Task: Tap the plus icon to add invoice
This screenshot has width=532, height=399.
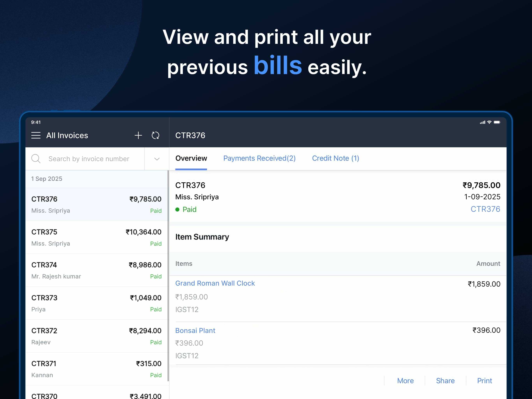Action: tap(138, 135)
